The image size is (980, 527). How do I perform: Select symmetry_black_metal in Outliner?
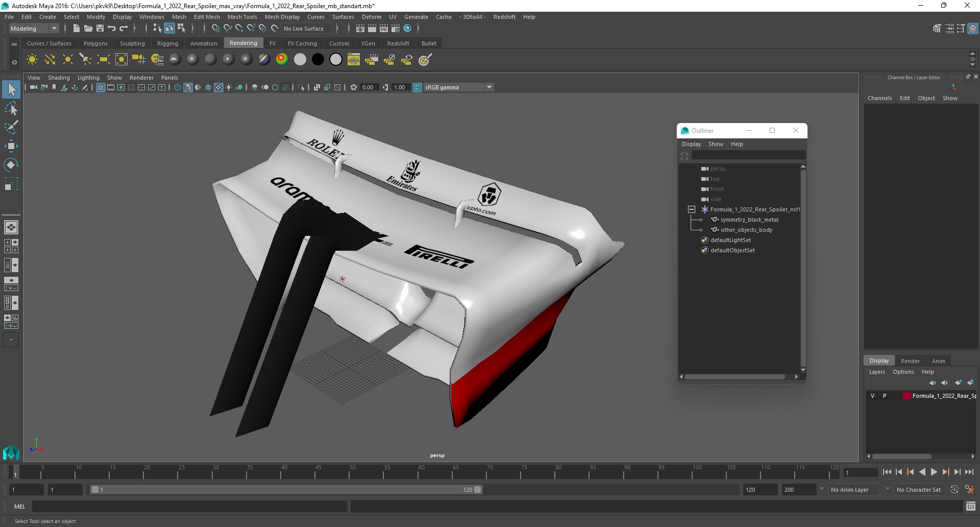(749, 220)
